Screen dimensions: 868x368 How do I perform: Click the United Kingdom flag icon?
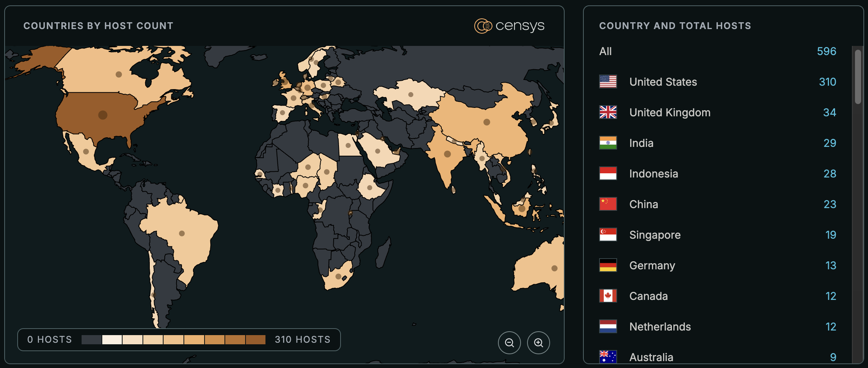(608, 112)
